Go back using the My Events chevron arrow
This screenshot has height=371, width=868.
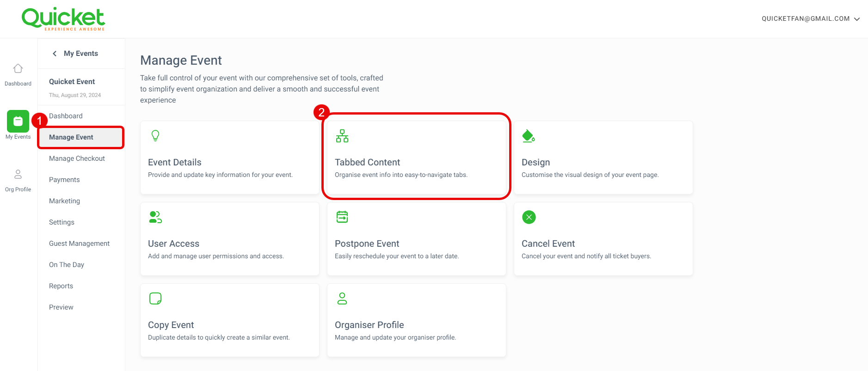tap(55, 54)
